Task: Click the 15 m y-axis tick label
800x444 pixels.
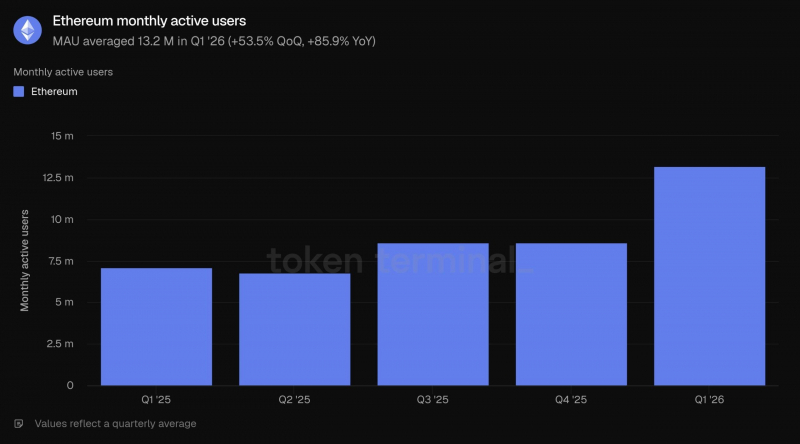Action: (x=62, y=136)
